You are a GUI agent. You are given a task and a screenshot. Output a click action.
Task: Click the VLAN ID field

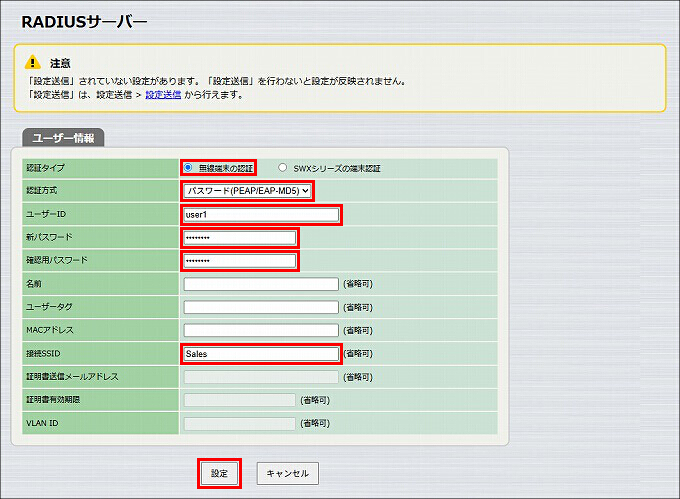coord(239,423)
